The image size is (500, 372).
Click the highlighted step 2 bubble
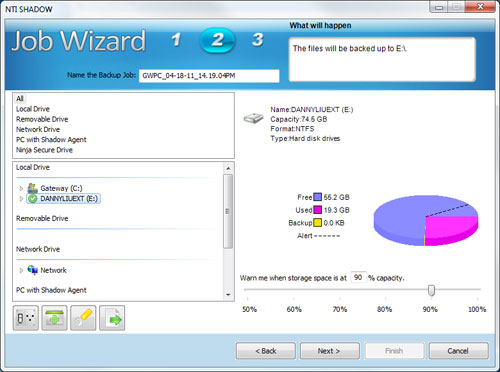(218, 40)
